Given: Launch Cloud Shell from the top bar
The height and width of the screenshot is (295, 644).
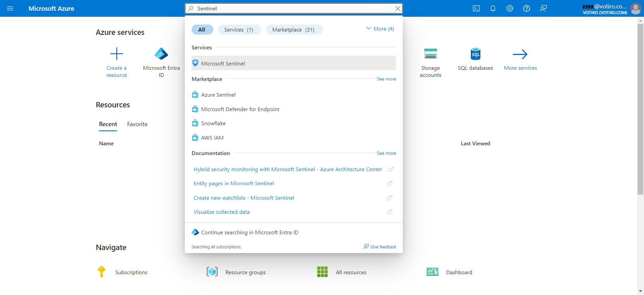Looking at the screenshot, I should click(x=476, y=8).
